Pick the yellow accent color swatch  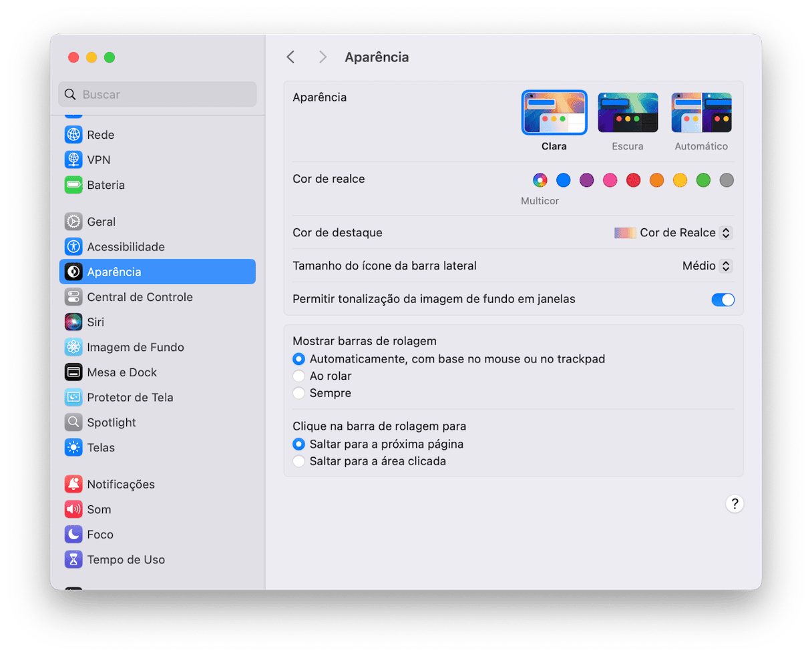(680, 180)
